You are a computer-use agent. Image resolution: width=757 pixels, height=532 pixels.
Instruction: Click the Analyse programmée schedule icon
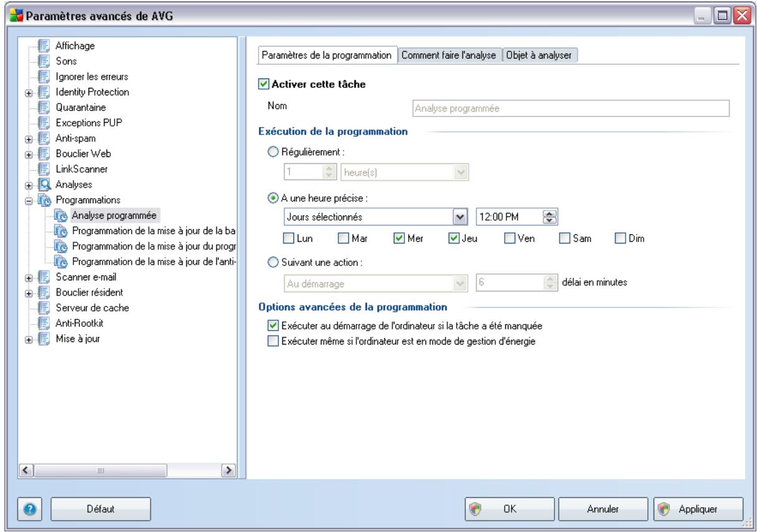61,216
